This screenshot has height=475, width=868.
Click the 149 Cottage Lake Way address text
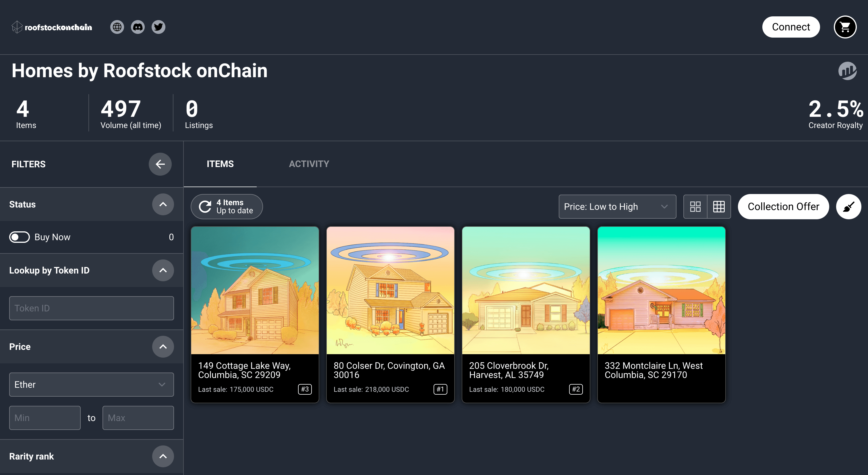[x=244, y=370]
